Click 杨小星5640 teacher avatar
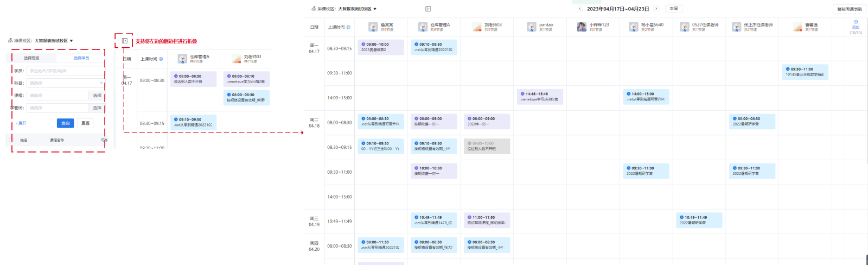The width and height of the screenshot is (868, 265). click(x=633, y=27)
